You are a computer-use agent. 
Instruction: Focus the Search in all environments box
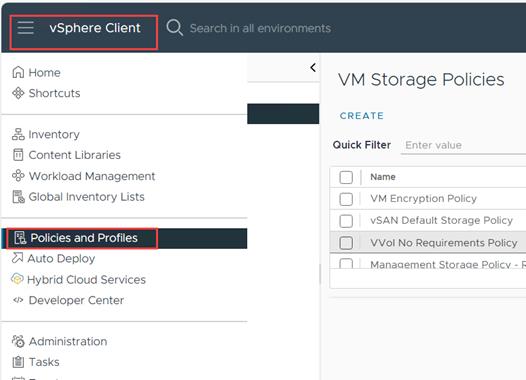click(x=260, y=28)
